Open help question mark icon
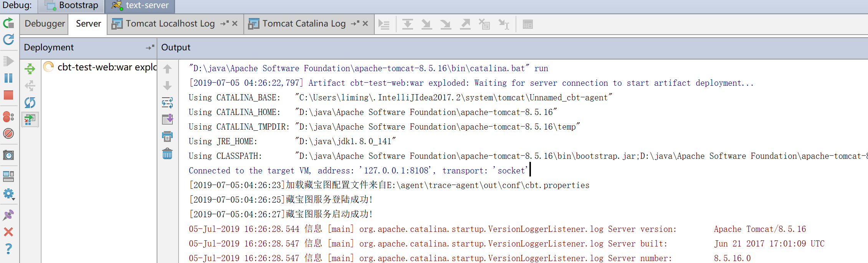 click(8, 249)
